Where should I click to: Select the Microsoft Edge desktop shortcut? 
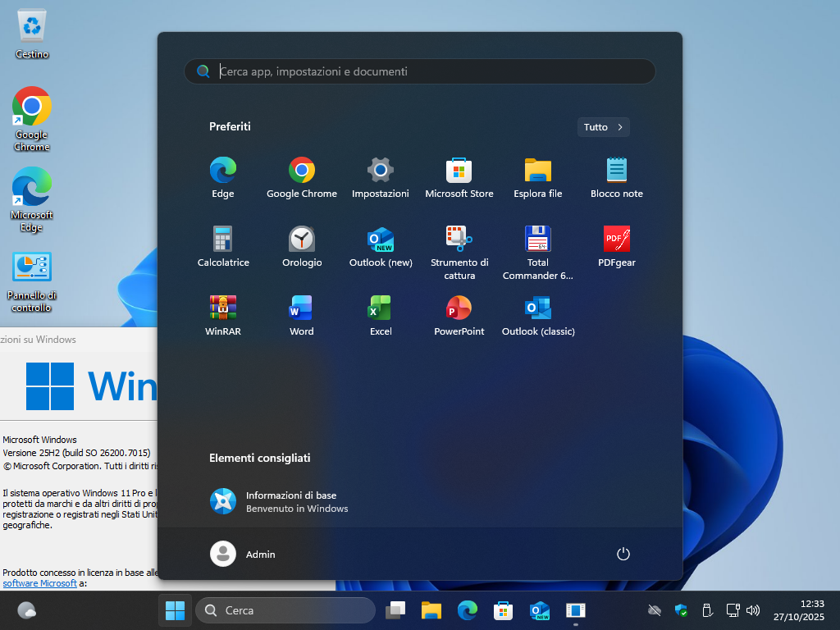[x=32, y=199]
